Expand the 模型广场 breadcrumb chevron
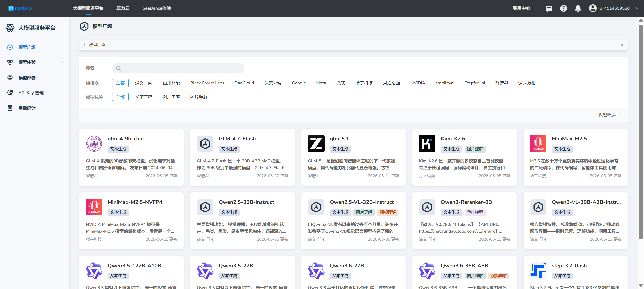Screen dimensions: 644x289 point(84,45)
